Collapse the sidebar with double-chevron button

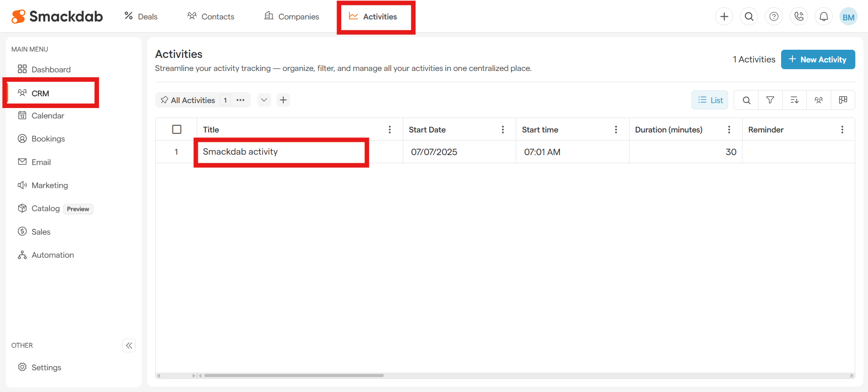[x=129, y=345]
